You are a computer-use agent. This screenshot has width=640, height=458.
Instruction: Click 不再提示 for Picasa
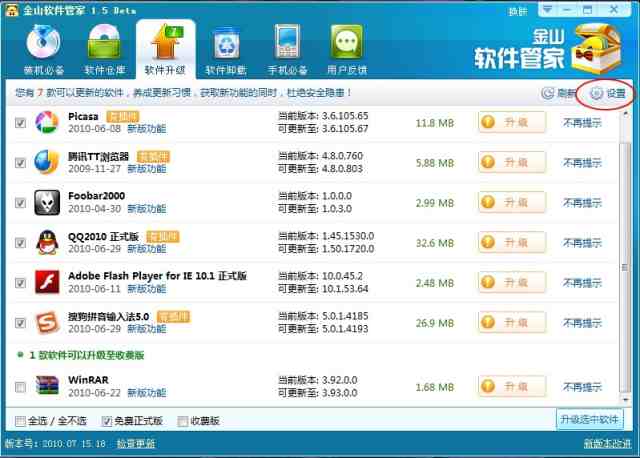pos(582,122)
